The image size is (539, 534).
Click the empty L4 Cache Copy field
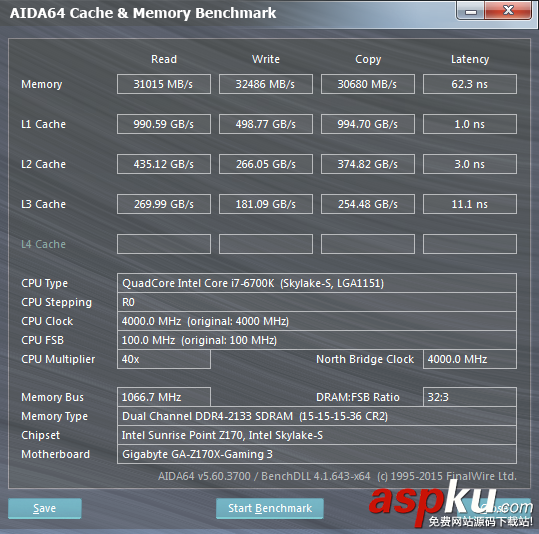[368, 244]
